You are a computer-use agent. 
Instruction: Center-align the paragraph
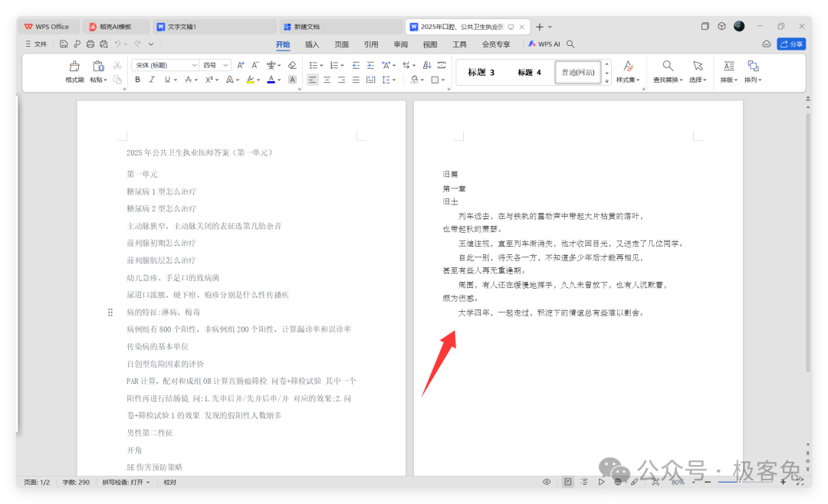tap(327, 80)
